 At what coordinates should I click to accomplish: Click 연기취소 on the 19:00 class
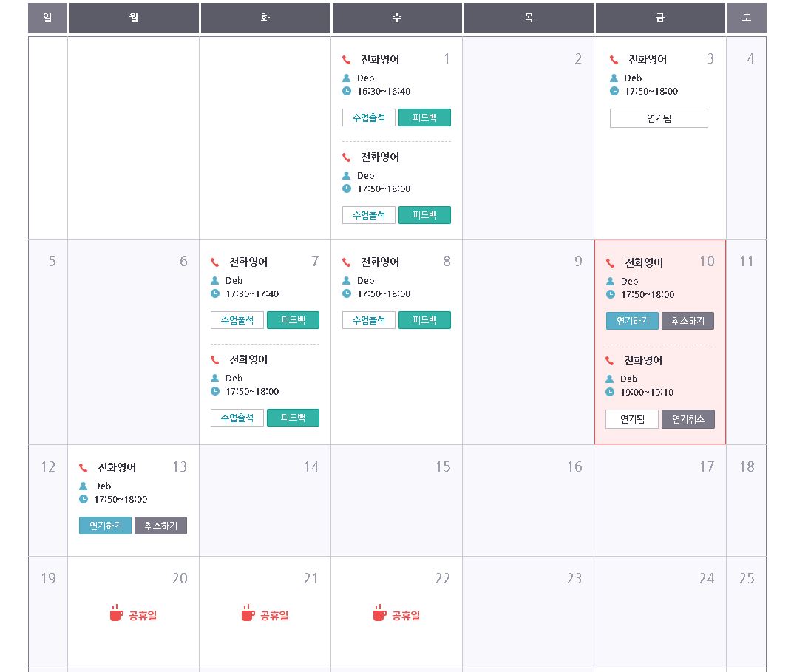click(688, 419)
